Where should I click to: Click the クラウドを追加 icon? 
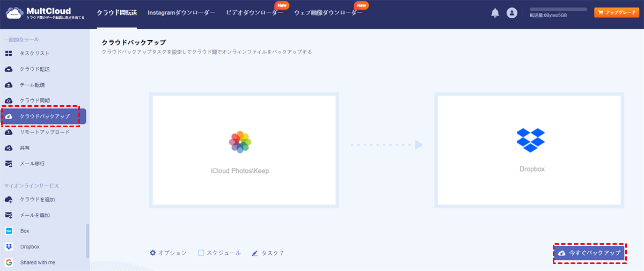coord(9,200)
